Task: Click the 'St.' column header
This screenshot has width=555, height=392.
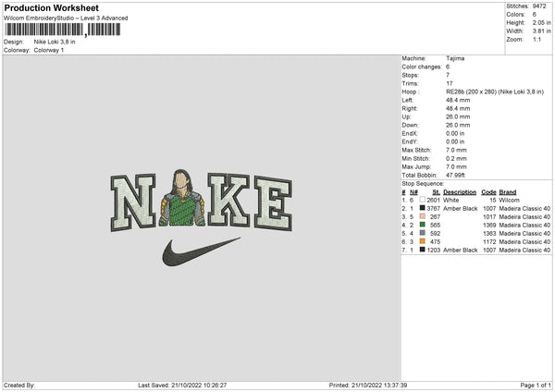Action: point(436,192)
